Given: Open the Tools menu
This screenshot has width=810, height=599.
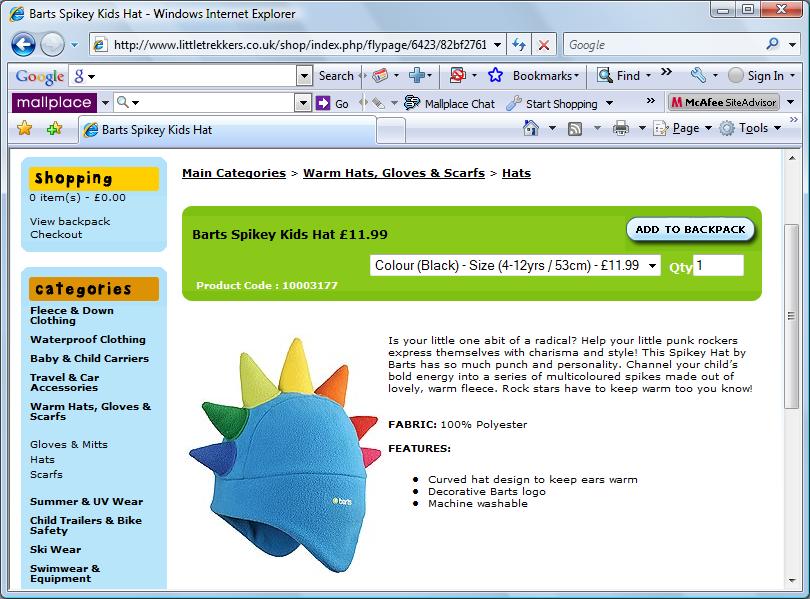Looking at the screenshot, I should [x=751, y=128].
